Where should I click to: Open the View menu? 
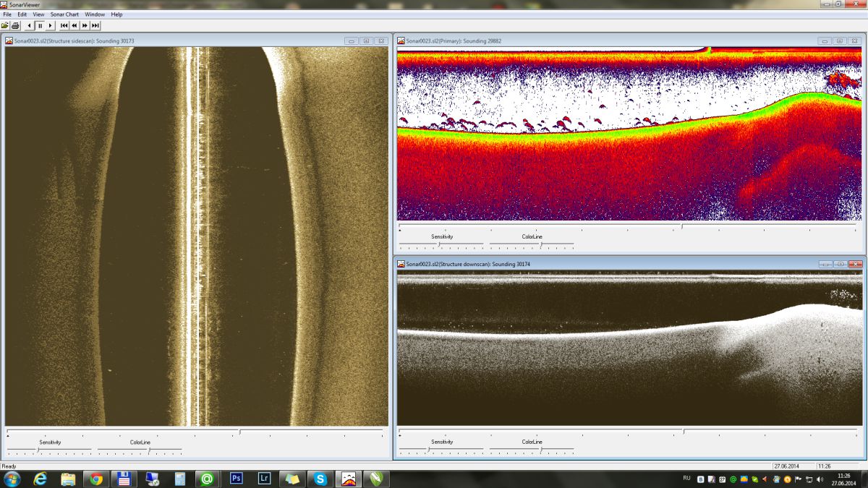tap(38, 14)
